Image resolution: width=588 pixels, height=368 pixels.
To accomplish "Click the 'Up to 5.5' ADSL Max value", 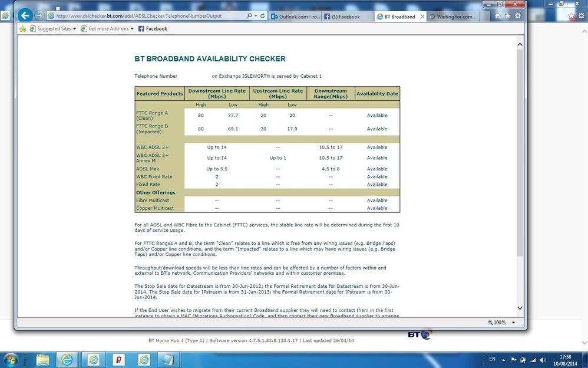I will tap(217, 169).
